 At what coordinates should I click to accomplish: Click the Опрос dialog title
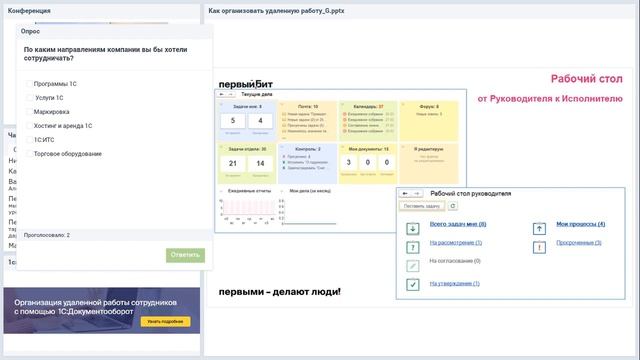30,31
